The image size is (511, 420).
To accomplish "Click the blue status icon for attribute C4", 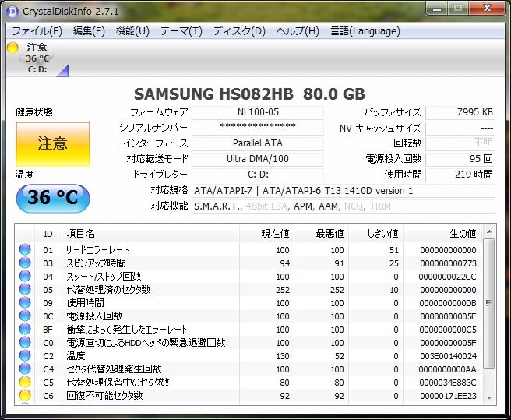I will tap(25, 369).
